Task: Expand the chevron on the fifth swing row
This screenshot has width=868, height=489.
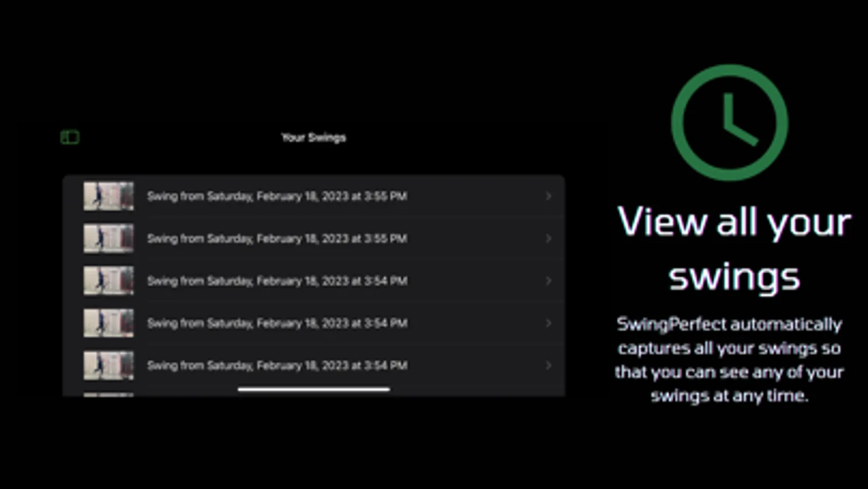Action: 548,366
